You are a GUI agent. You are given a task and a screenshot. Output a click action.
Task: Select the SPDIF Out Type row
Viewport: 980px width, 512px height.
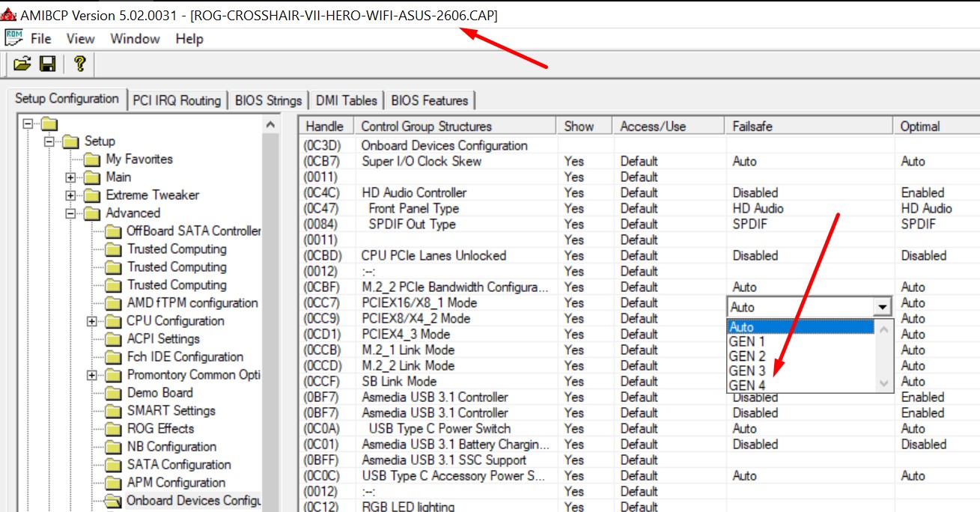click(x=639, y=224)
